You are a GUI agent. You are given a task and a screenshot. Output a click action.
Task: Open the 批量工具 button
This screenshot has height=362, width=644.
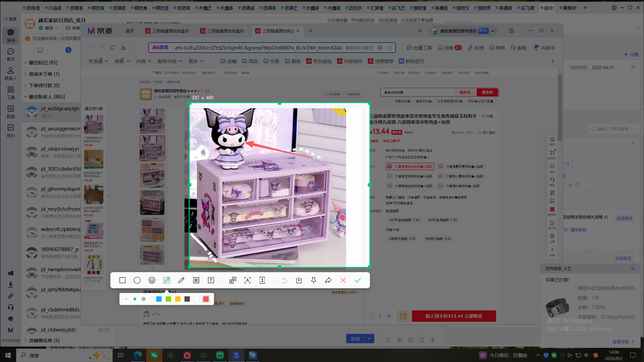(419, 48)
